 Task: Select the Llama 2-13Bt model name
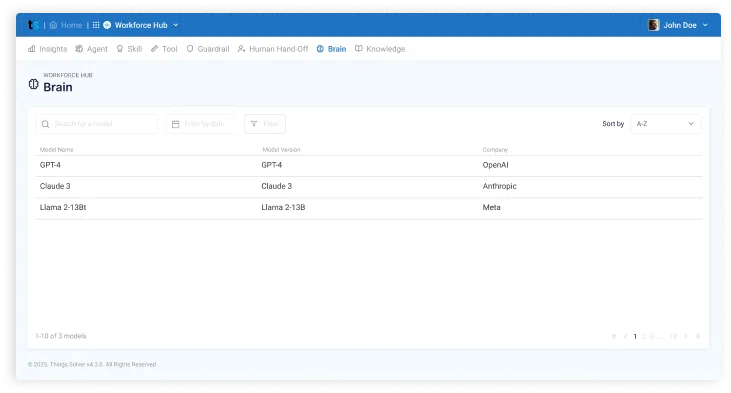tap(63, 207)
